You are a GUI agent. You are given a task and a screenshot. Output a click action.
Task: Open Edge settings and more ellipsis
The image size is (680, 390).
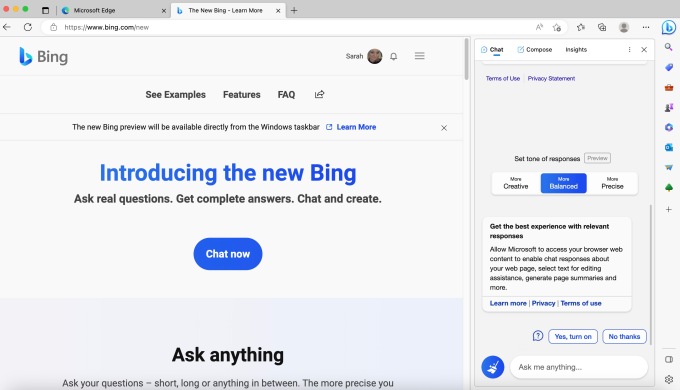click(646, 27)
